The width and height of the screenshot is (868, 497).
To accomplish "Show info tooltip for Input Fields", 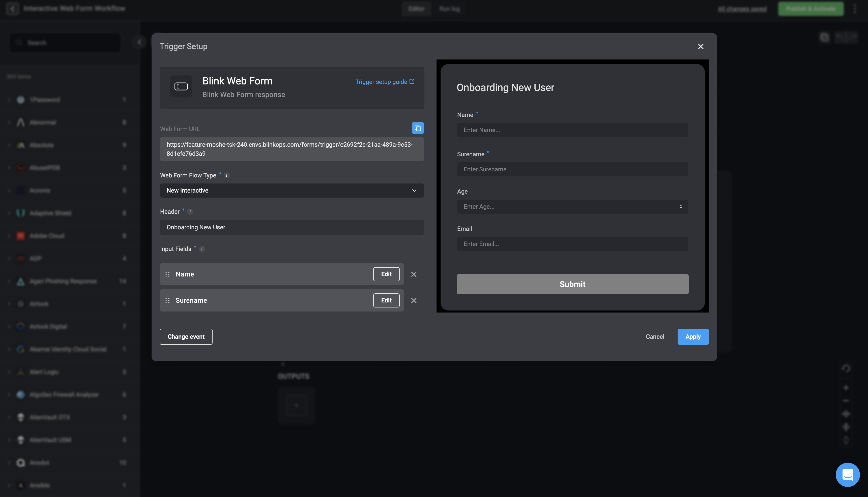I will 202,249.
